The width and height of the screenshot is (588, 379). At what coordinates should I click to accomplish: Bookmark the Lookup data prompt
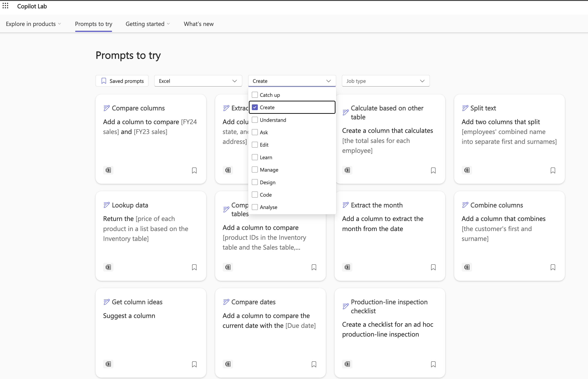coord(194,267)
